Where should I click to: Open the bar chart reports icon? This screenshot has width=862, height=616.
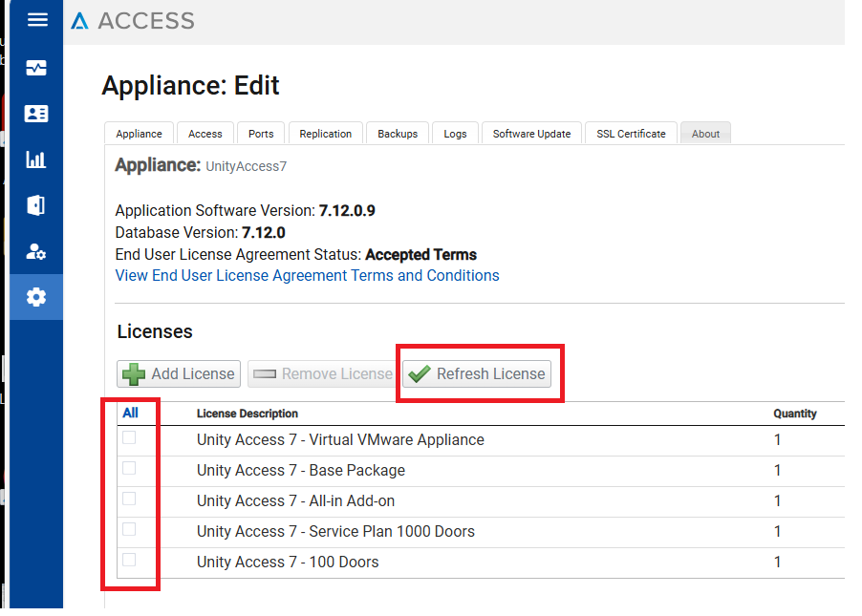(36, 159)
